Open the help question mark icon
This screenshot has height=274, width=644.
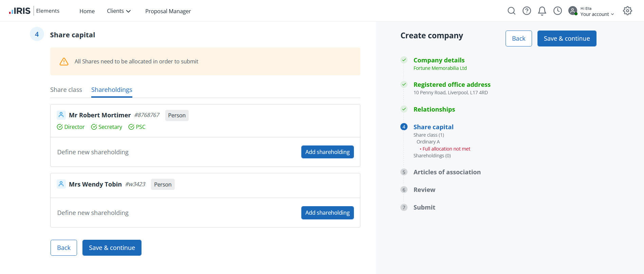coord(527,11)
